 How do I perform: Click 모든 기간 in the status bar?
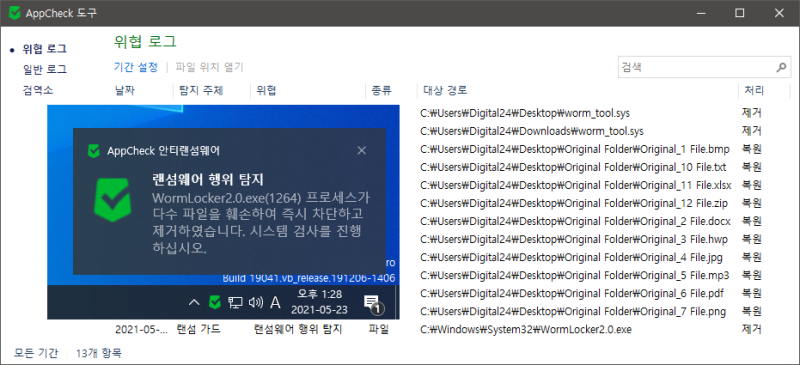pyautogui.click(x=36, y=353)
